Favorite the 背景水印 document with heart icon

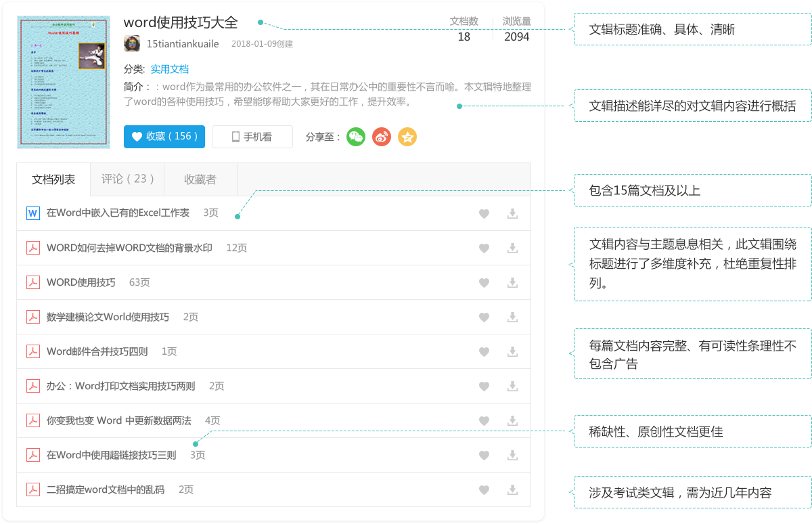coord(484,248)
